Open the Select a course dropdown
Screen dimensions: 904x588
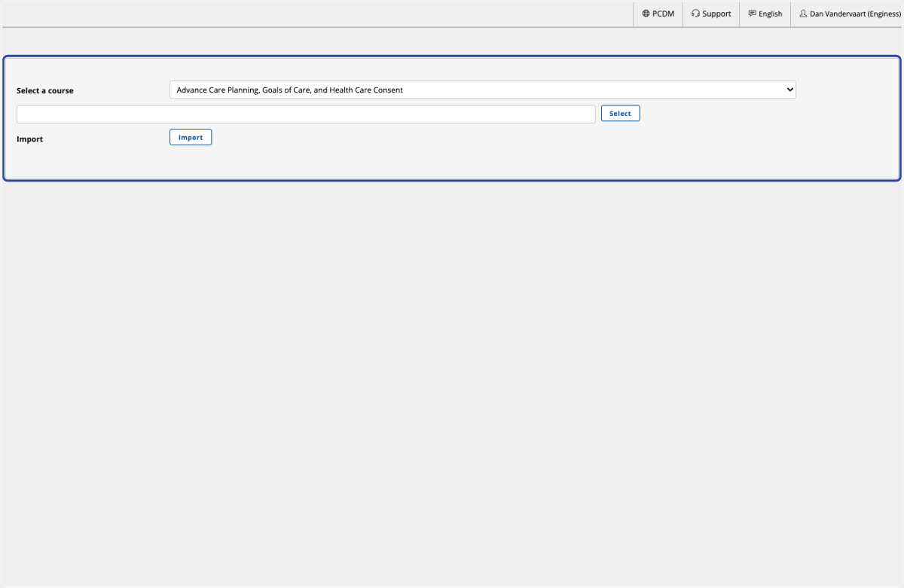[482, 90]
